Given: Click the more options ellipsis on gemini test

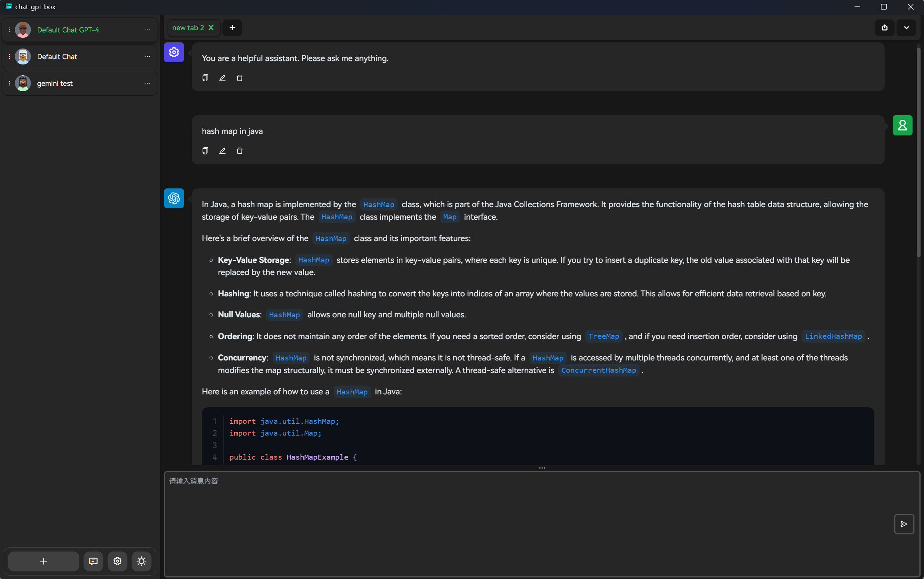Looking at the screenshot, I should pyautogui.click(x=147, y=83).
